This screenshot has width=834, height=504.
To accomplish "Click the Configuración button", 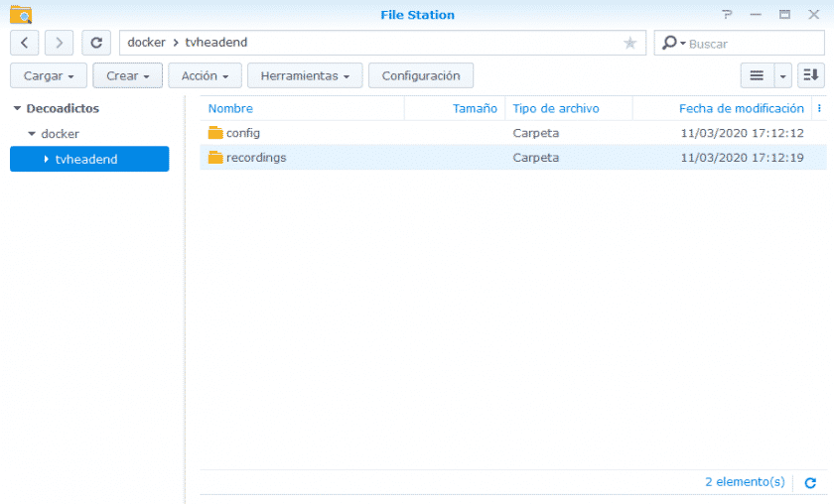I will 421,75.
